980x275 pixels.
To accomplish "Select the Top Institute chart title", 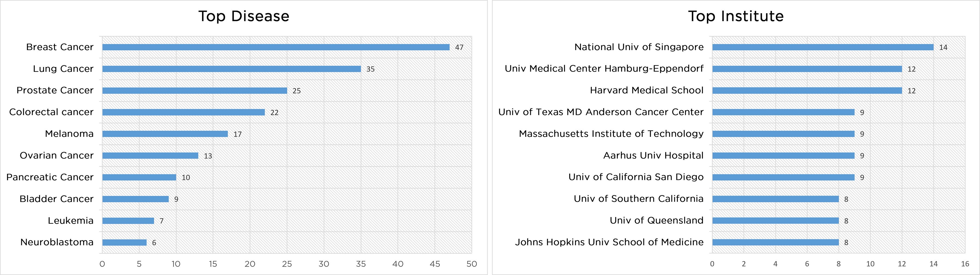I will [736, 16].
